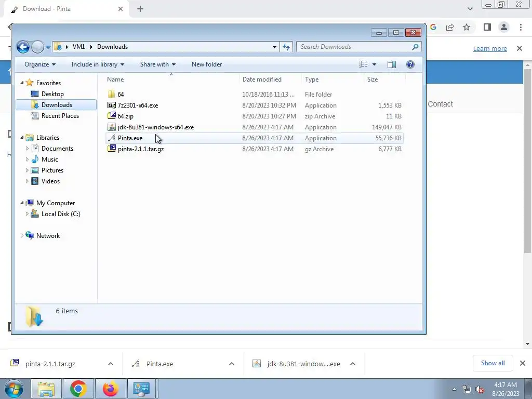Screen dimensions: 532x399
Task: Expand the Pictures library node
Action: point(27,170)
